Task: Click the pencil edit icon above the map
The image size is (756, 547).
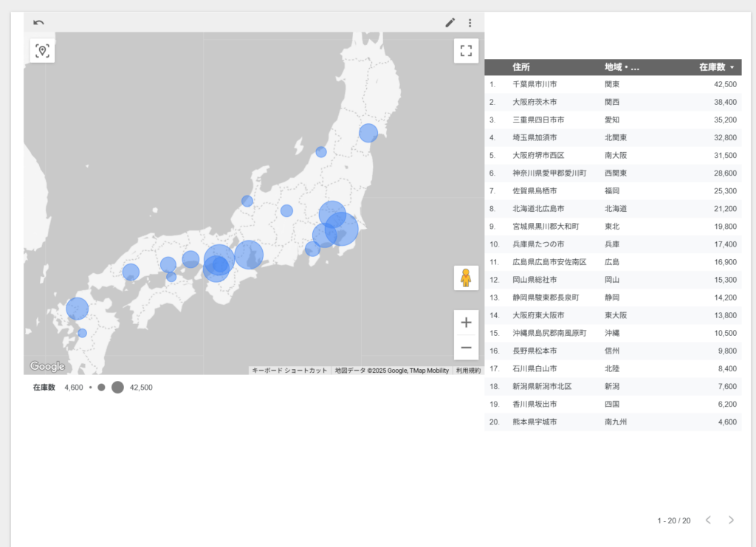Action: (x=450, y=23)
